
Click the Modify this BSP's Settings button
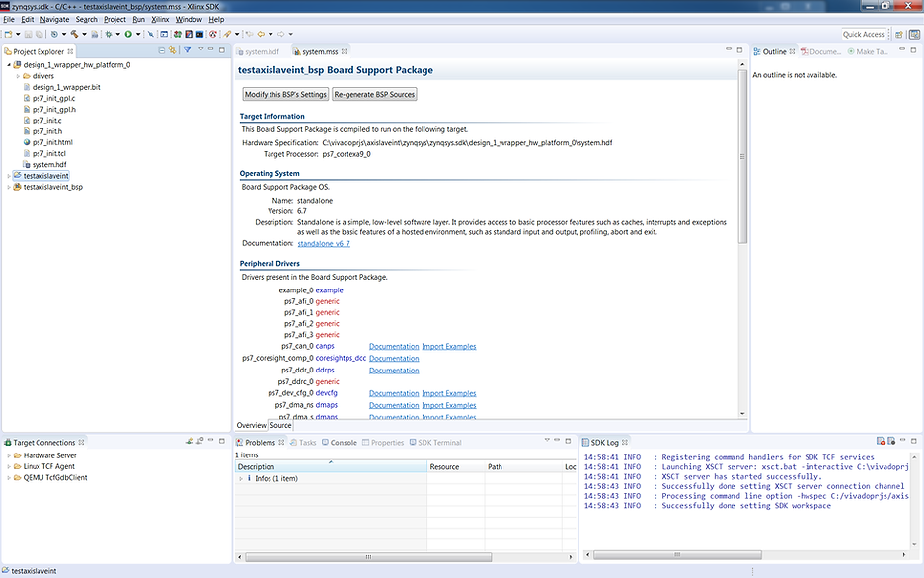click(x=283, y=95)
